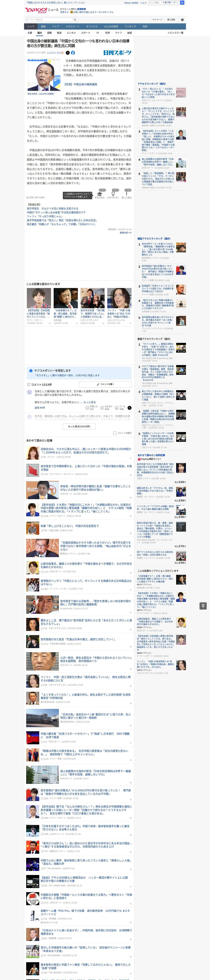Screen dimensions: 210x980
Task: Click the わかりやすい lightbulb reaction
Action: tap(113, 194)
